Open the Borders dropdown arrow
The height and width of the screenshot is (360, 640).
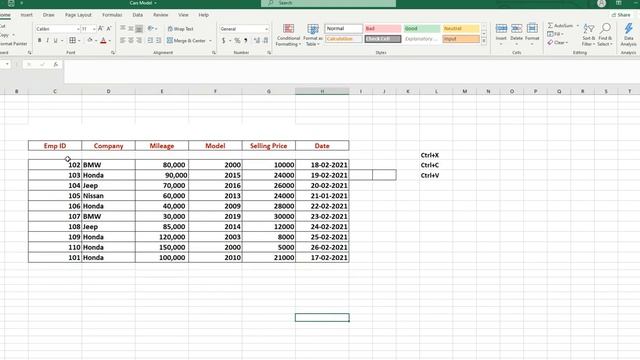click(x=79, y=40)
